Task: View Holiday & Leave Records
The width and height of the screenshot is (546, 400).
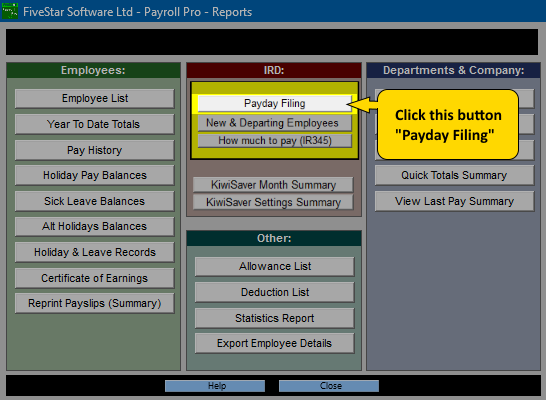Action: [95, 252]
